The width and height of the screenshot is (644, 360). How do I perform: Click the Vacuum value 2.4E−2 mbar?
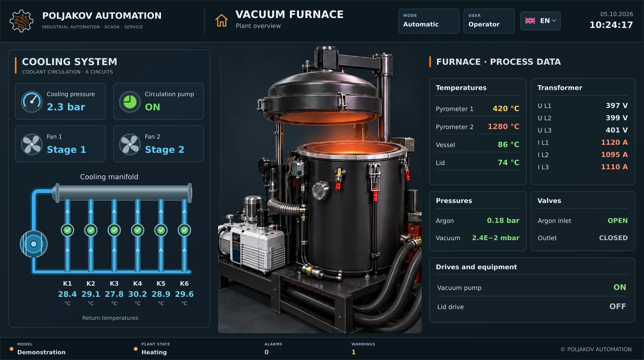click(496, 238)
